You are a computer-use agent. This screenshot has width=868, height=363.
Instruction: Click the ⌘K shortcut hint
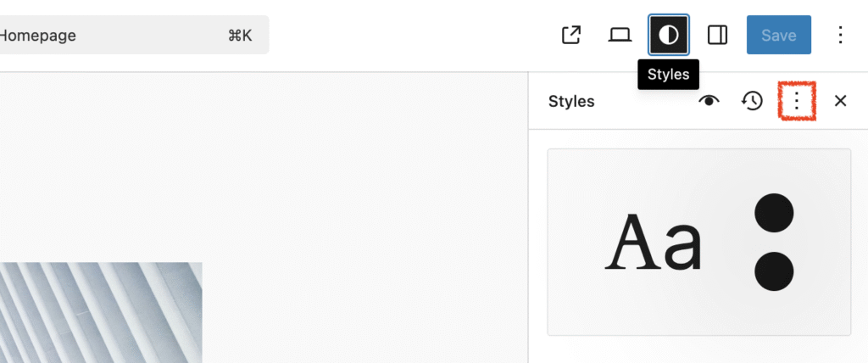click(240, 36)
